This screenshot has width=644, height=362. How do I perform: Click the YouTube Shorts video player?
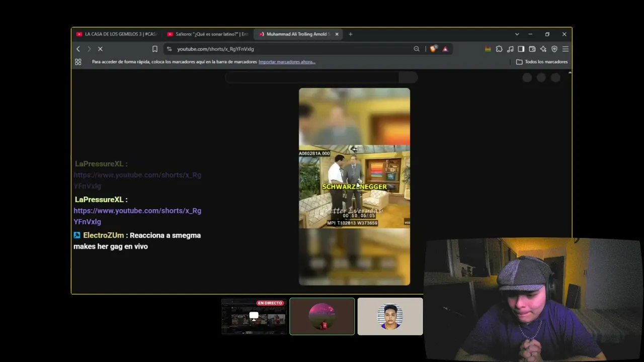click(354, 187)
